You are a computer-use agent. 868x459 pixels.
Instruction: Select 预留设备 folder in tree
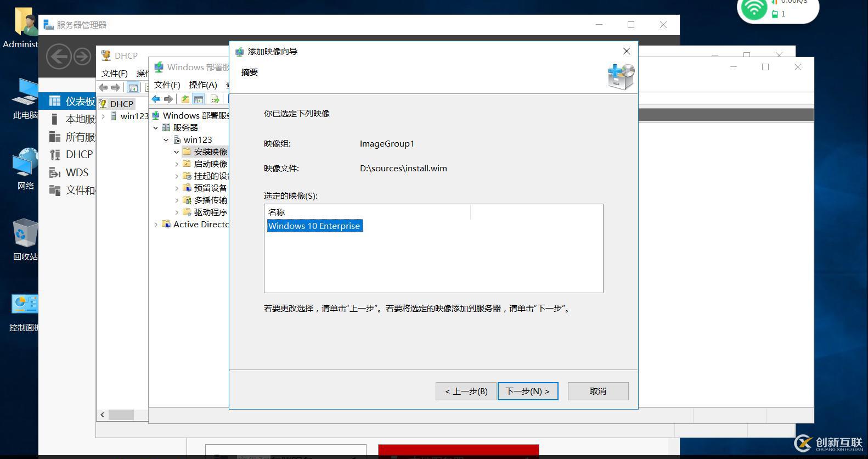pyautogui.click(x=205, y=188)
